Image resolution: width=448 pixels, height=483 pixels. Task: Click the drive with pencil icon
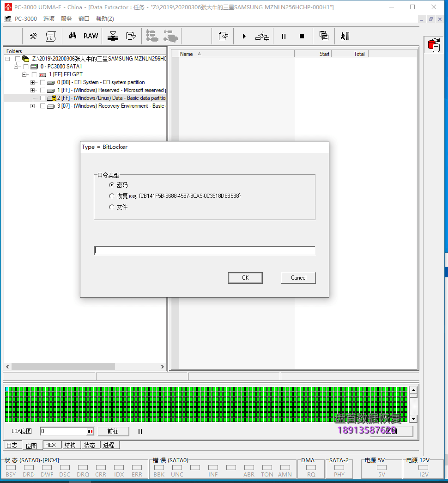click(131, 36)
